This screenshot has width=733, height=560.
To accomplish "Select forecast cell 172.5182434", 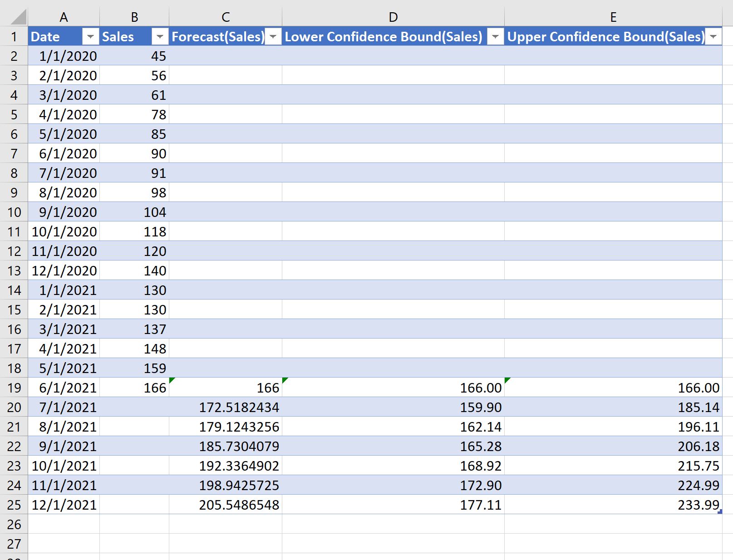I will point(226,408).
